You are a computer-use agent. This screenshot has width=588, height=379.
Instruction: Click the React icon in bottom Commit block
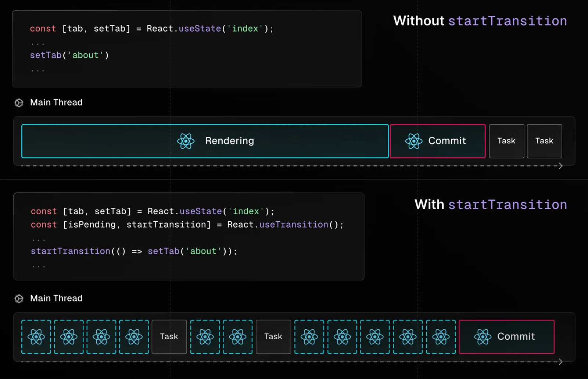[x=483, y=336]
